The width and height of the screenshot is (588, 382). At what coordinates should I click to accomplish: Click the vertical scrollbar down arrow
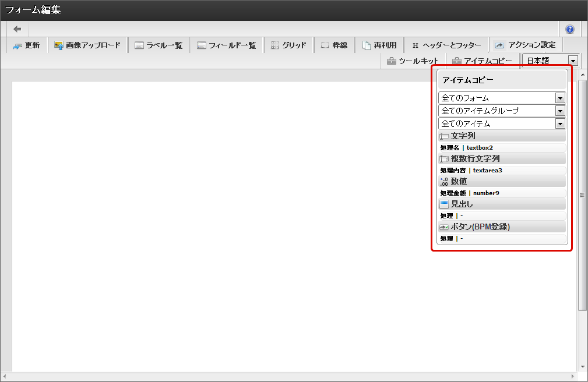point(583,366)
